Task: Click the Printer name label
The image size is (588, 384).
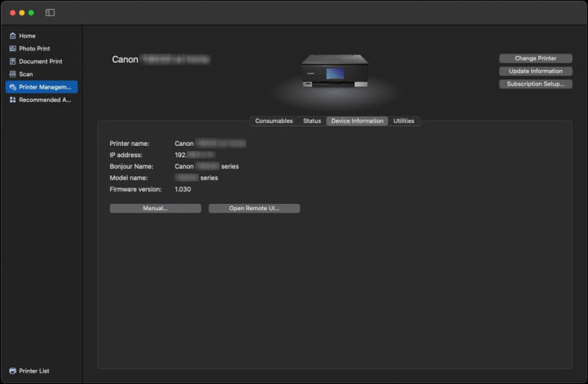Action: click(130, 144)
